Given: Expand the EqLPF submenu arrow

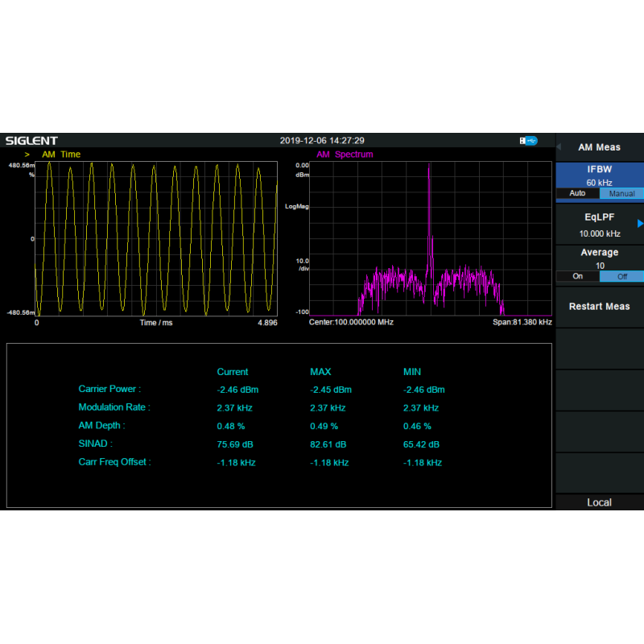Looking at the screenshot, I should coord(640,223).
